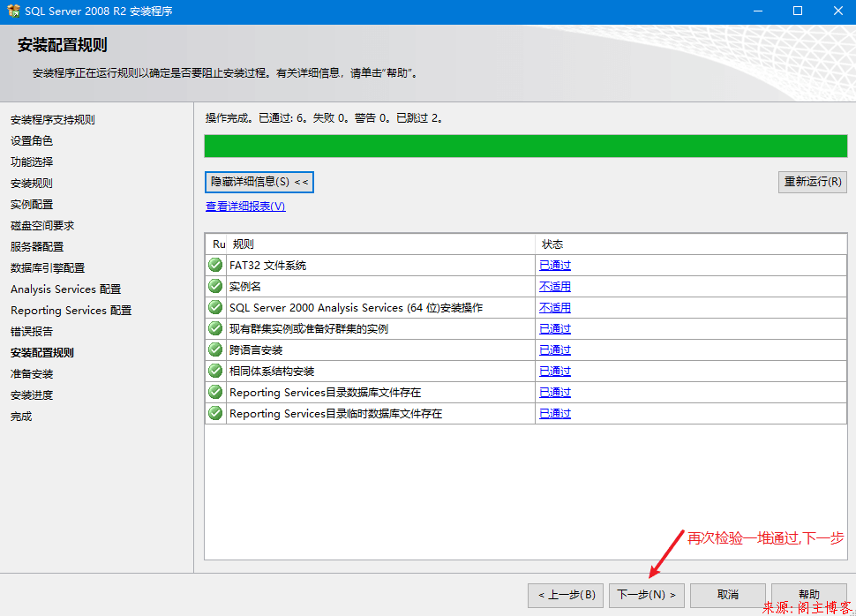Select 安装程序支持规则 step in sidebar

[52, 120]
